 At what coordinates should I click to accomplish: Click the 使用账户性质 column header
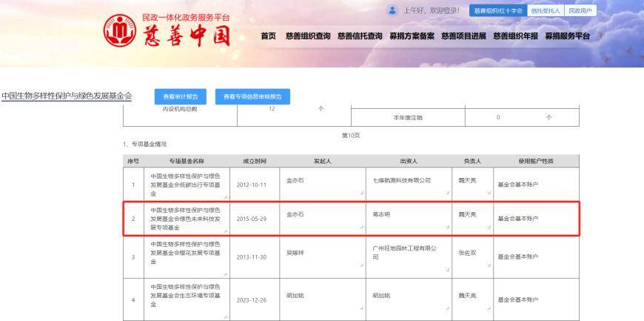[536, 162]
